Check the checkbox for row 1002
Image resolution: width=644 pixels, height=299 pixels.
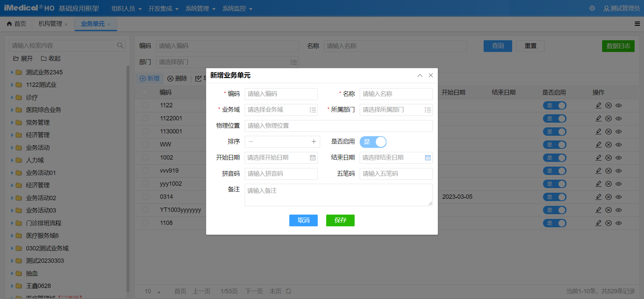coord(145,158)
